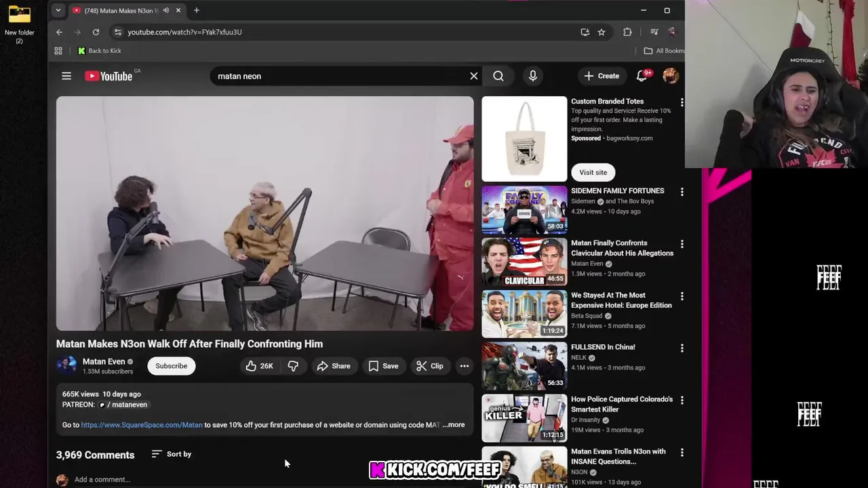
Task: Close the Matan Makes N3on tab
Action: (178, 10)
